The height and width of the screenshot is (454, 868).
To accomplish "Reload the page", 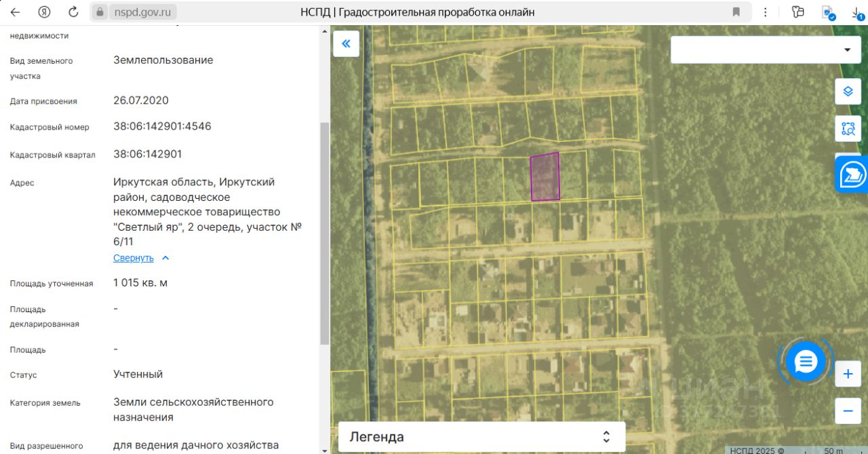I will click(73, 12).
